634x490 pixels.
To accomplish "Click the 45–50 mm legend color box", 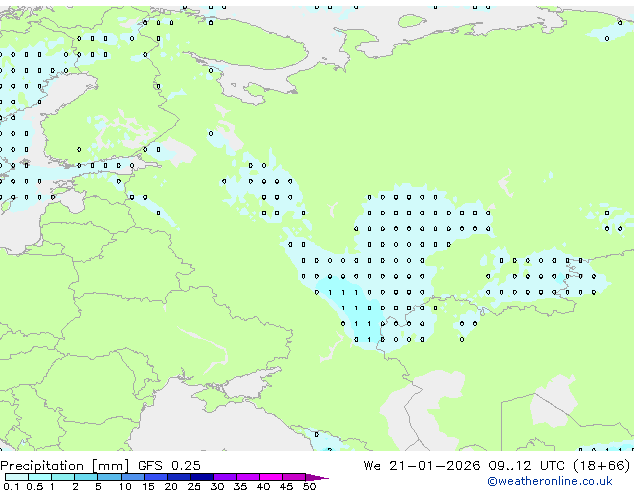I will 294,477.
